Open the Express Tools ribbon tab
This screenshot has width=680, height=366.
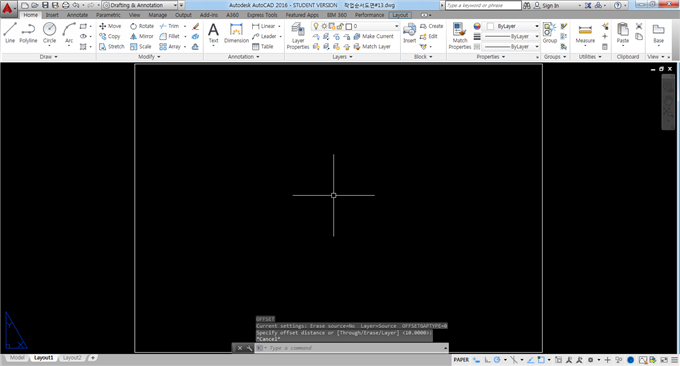pos(262,15)
